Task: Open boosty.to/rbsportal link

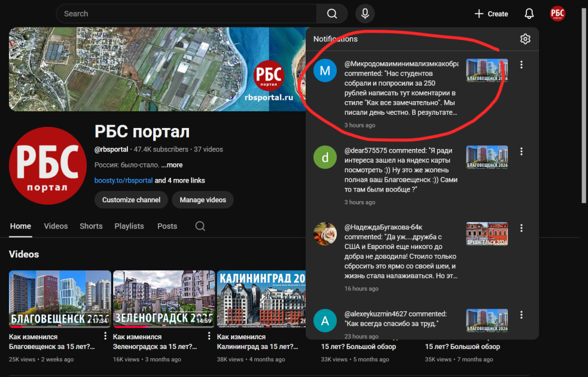Action: coord(123,181)
